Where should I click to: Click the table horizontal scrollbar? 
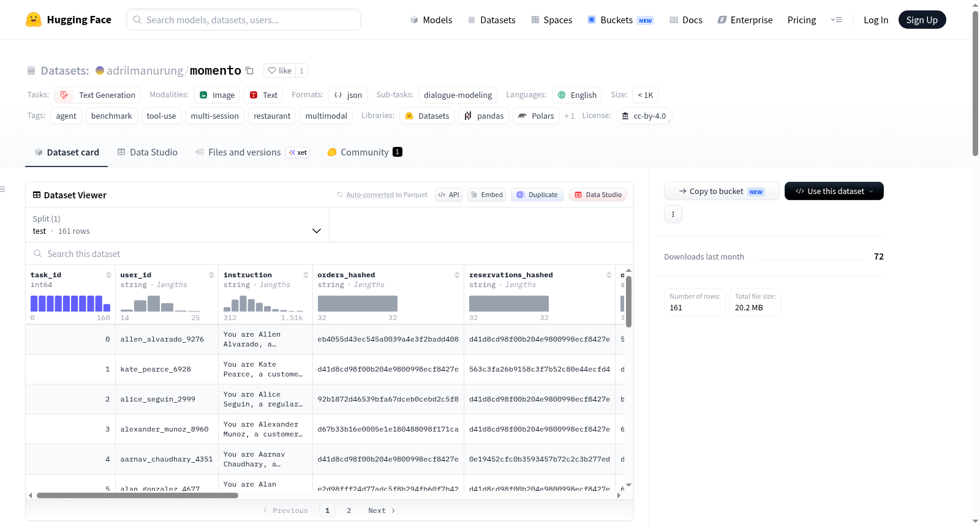137,495
